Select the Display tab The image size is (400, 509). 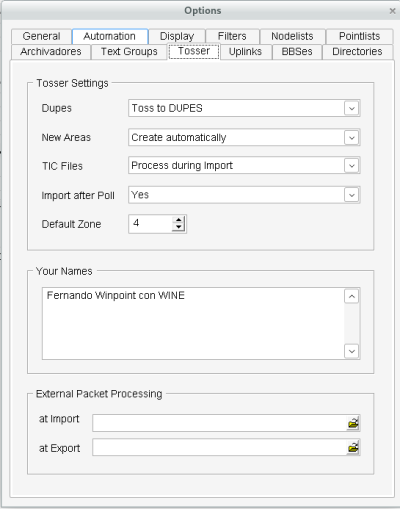tap(177, 36)
